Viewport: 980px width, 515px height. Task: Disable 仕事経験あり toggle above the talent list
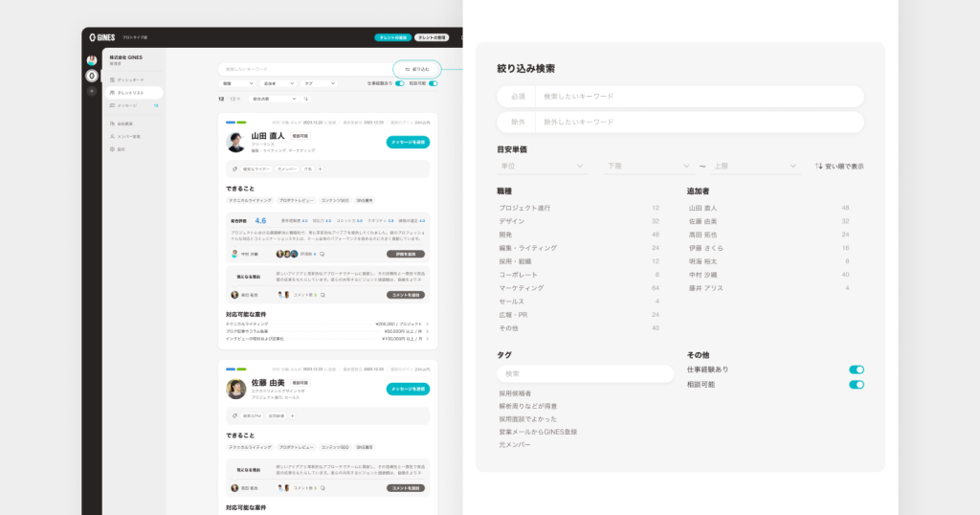(399, 83)
